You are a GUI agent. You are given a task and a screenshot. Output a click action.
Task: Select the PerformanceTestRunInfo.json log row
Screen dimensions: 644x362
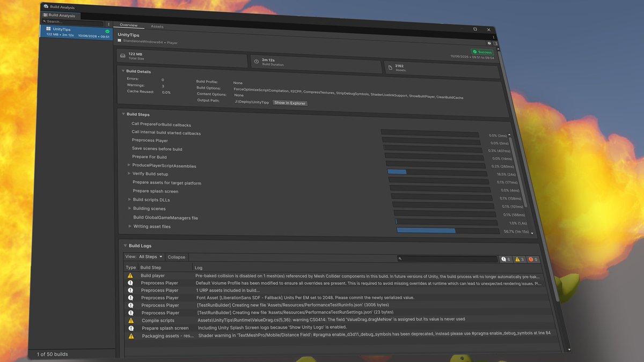pos(338,305)
